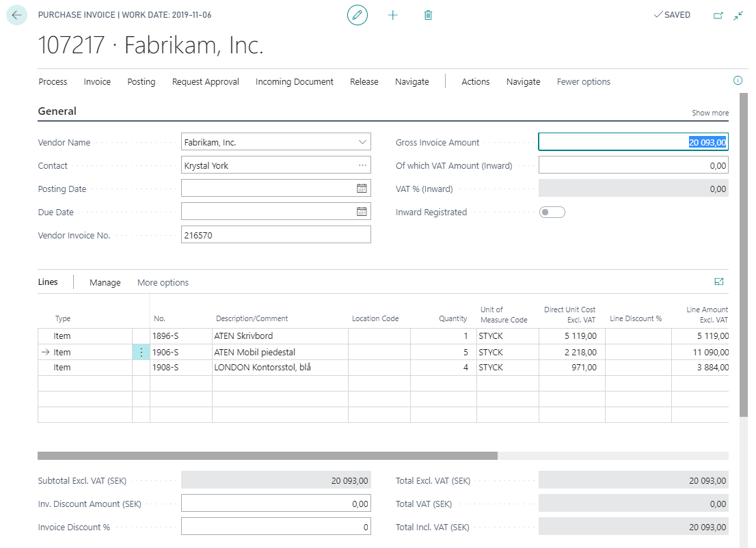Click More options in Lines
756x548 pixels.
pos(163,282)
